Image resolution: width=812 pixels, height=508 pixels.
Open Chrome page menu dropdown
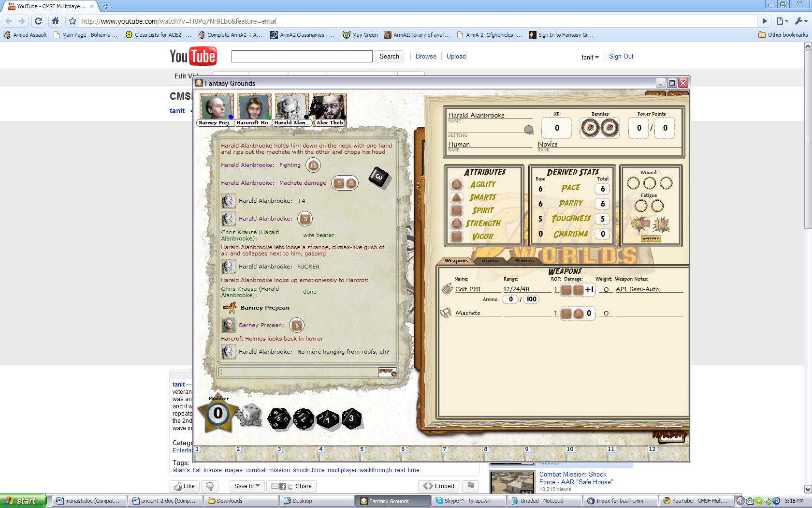782,21
